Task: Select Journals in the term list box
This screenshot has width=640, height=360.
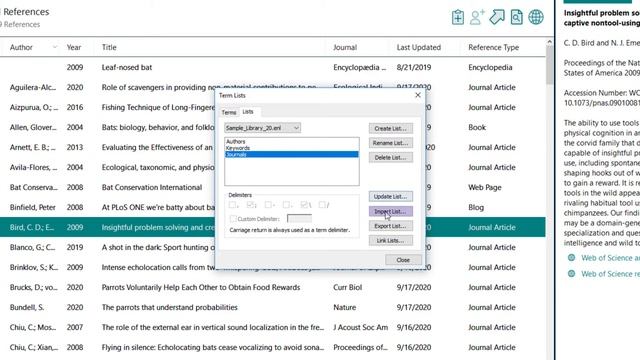Action: [x=291, y=154]
